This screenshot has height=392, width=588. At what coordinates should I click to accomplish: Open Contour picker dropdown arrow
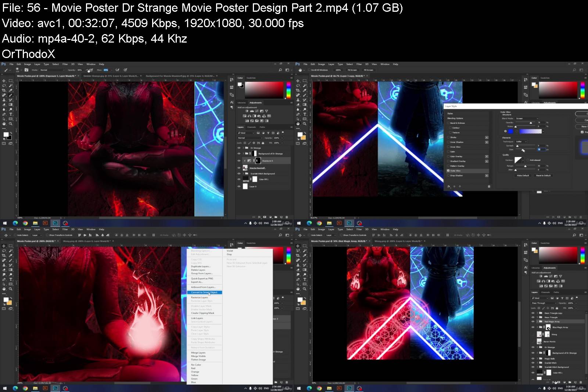tap(524, 160)
